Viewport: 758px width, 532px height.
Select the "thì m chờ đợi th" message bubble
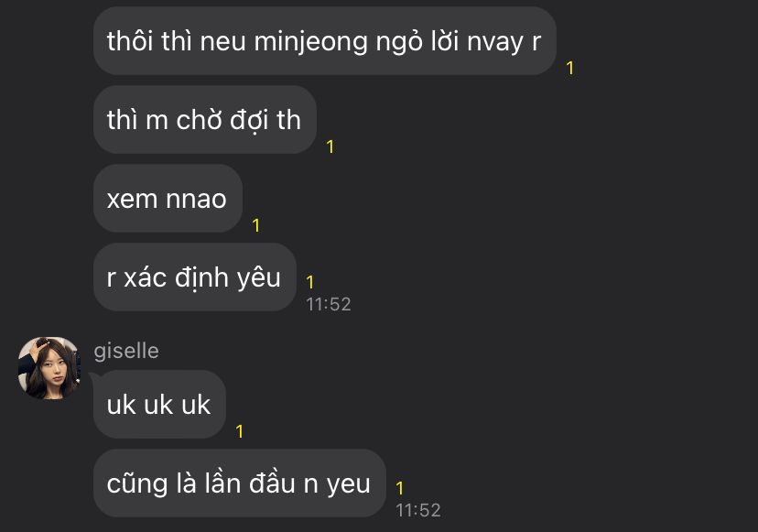pyautogui.click(x=204, y=119)
